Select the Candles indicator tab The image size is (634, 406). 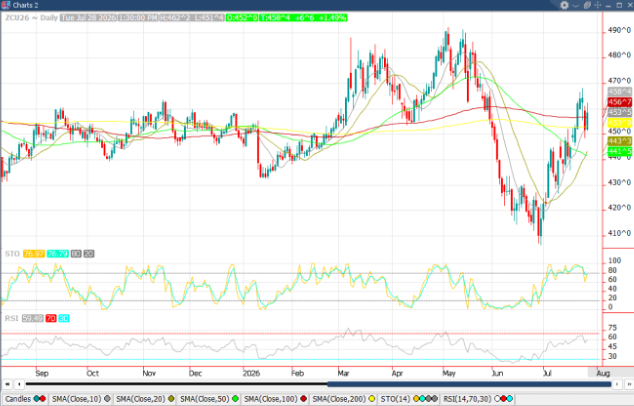(25, 399)
